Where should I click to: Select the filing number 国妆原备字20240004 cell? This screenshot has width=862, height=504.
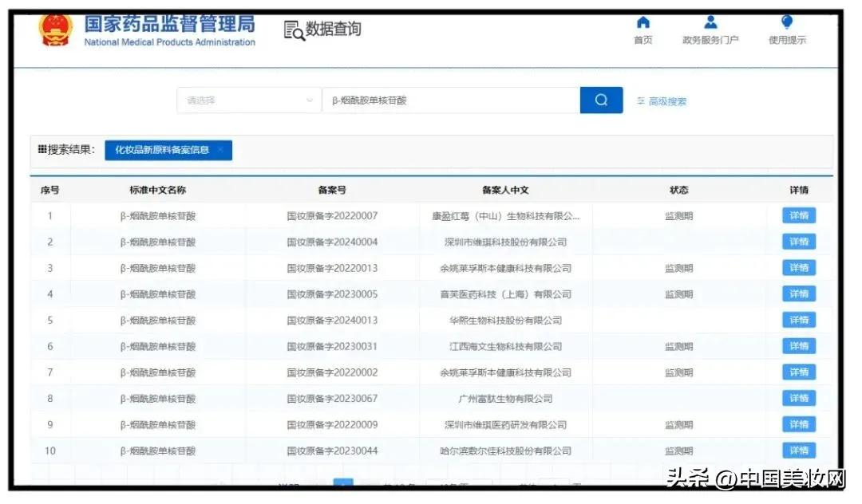332,242
